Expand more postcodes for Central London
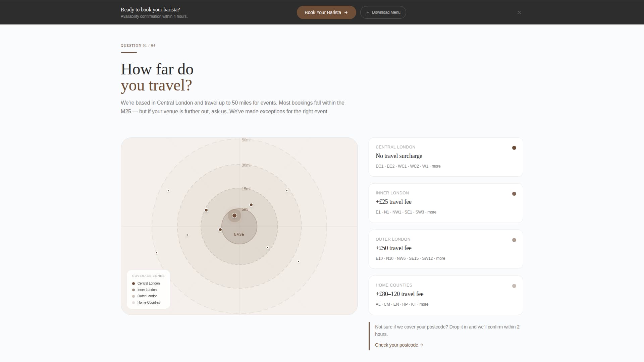Viewport: 644px width, 362px height. point(436,166)
